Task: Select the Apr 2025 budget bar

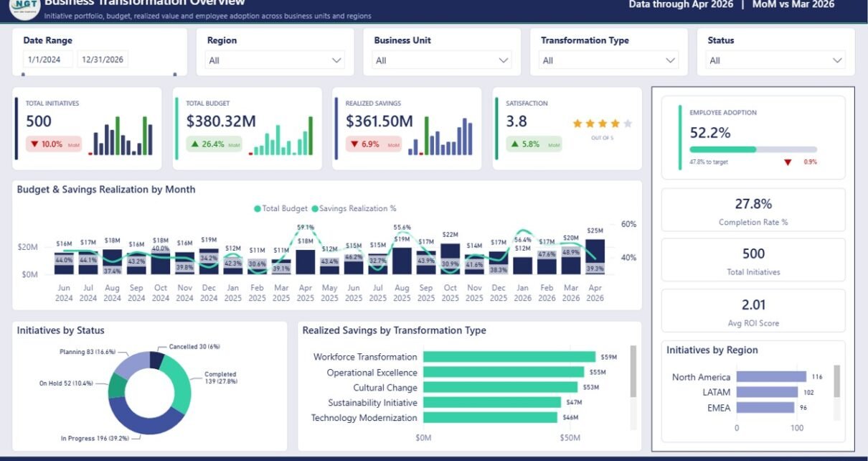Action: click(306, 262)
